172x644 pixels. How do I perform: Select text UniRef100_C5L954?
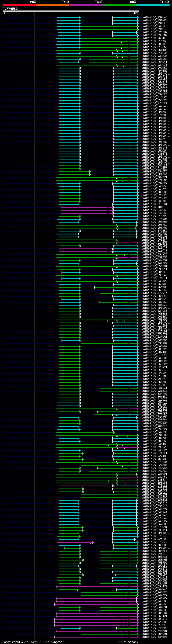point(154,406)
